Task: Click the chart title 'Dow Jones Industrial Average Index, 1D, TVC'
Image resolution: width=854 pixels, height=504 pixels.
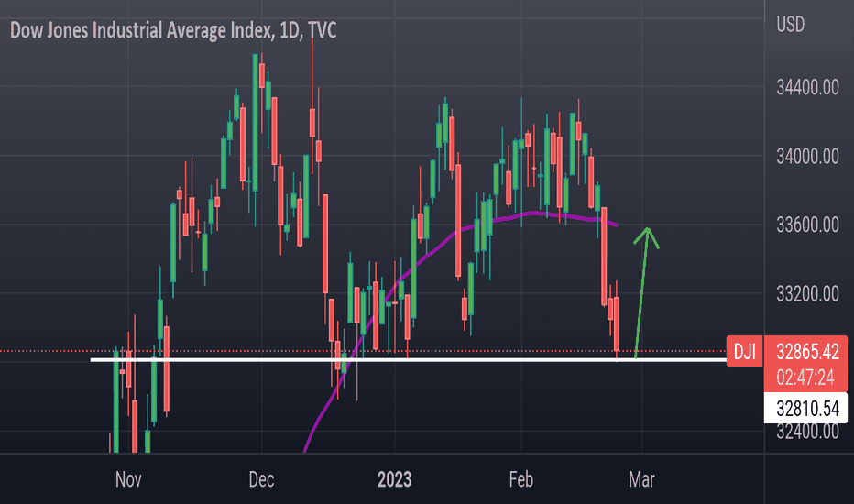Action: [x=173, y=30]
